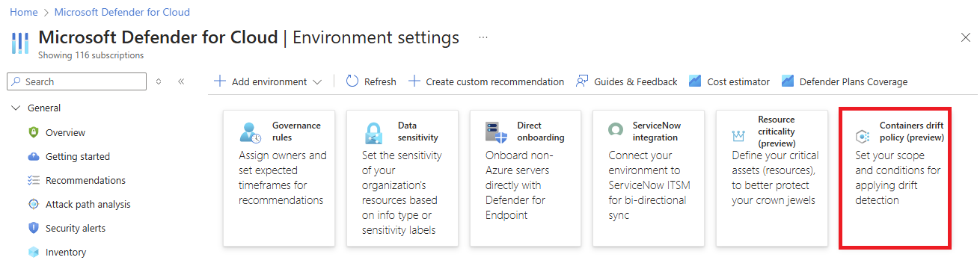Screen dimensions: 980x269
Task: Click the expand/collapse all diamond icon
Action: 159,81
